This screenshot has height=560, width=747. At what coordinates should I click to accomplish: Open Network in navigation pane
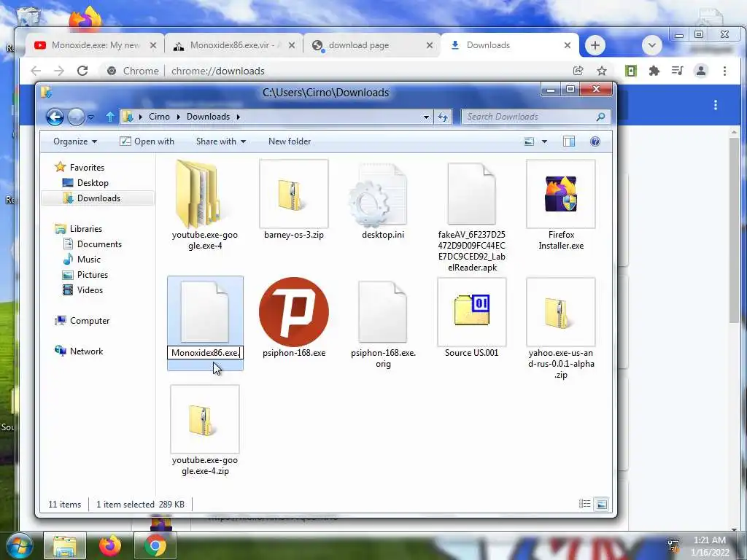pos(79,351)
